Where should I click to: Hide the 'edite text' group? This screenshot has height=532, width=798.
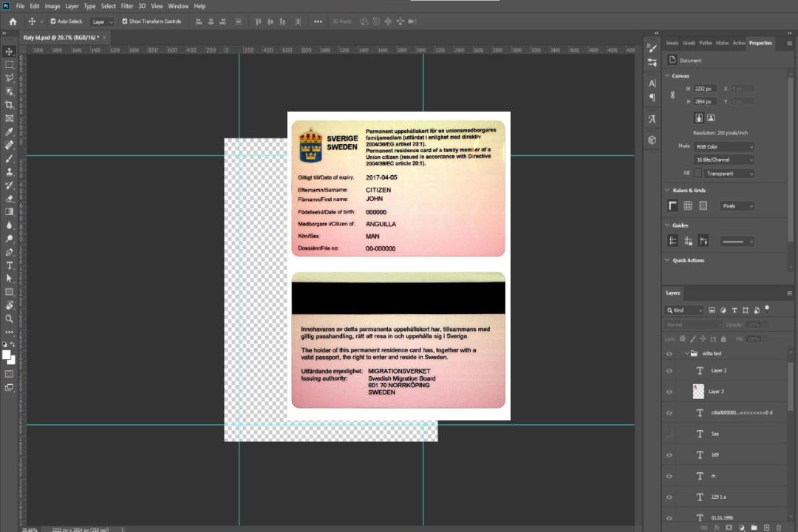point(669,354)
